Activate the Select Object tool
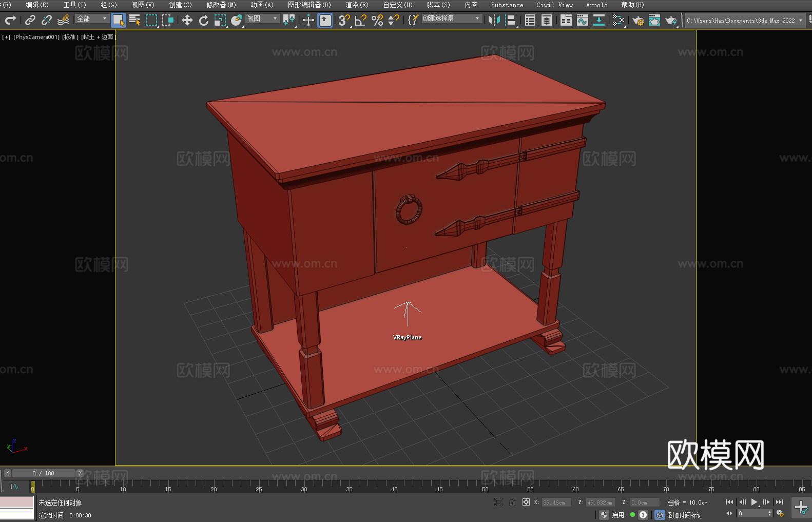This screenshot has width=812, height=522. (119, 20)
